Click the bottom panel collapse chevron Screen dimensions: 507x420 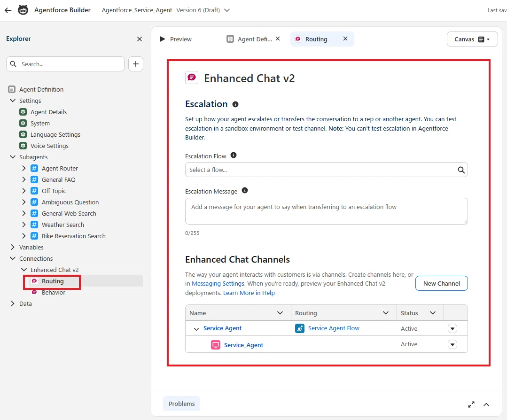[x=486, y=404]
